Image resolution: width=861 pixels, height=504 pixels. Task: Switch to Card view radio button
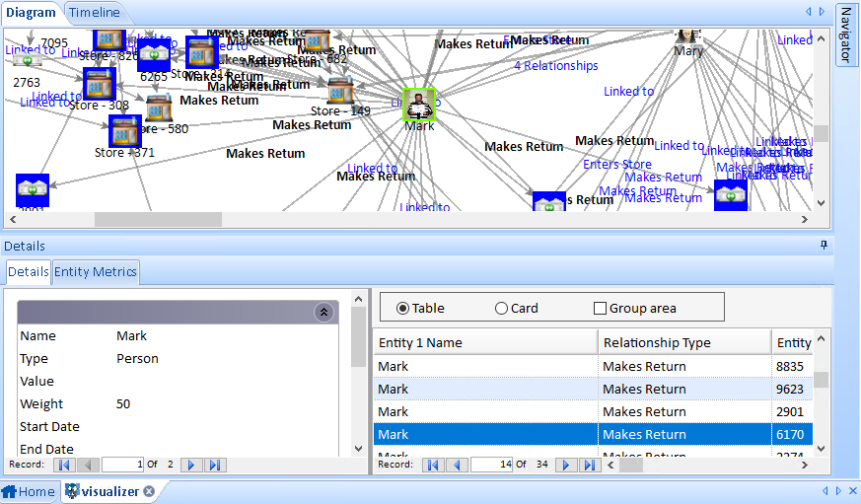tap(501, 308)
